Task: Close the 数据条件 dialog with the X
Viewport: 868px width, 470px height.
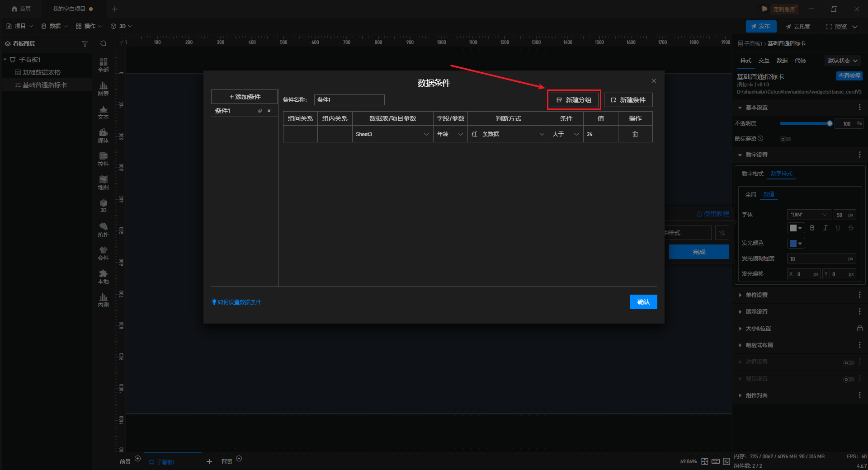Action: [x=653, y=81]
